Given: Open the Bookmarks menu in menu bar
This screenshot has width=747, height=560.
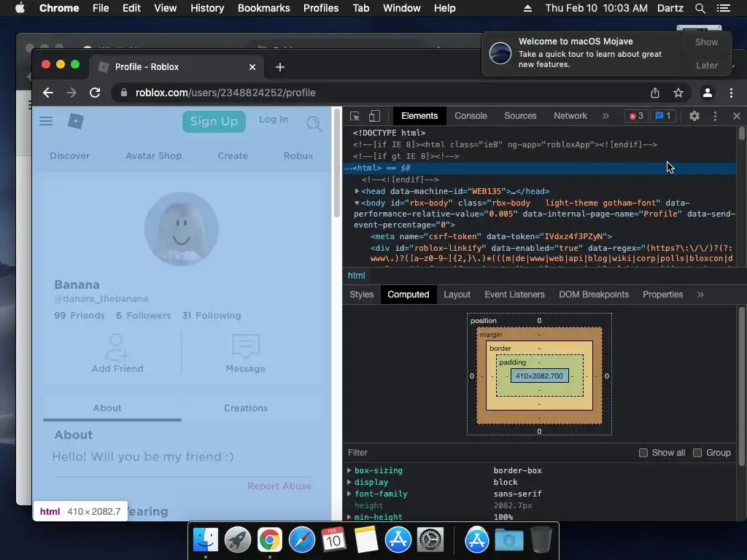Looking at the screenshot, I should point(264,8).
